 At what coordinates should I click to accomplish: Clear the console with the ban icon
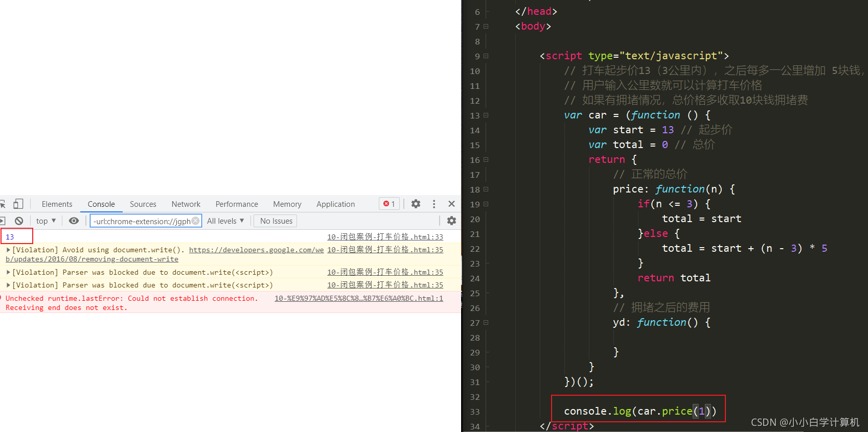(19, 221)
